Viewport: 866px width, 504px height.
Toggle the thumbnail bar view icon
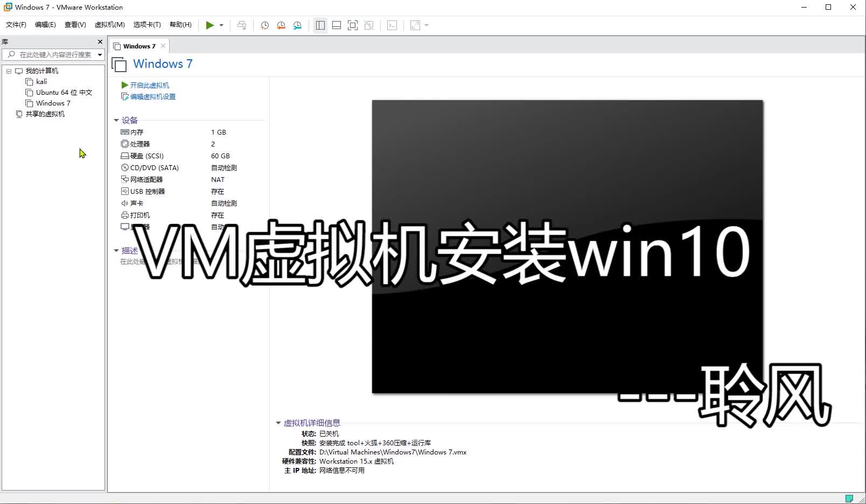[337, 25]
